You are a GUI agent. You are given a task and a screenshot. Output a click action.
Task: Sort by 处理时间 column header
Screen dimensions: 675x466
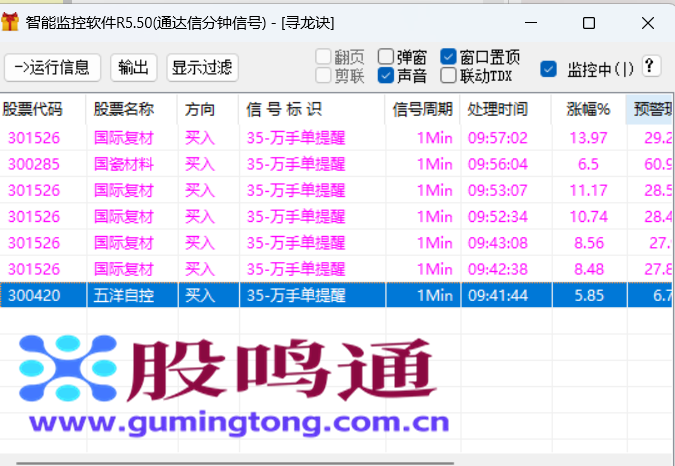[x=506, y=109]
